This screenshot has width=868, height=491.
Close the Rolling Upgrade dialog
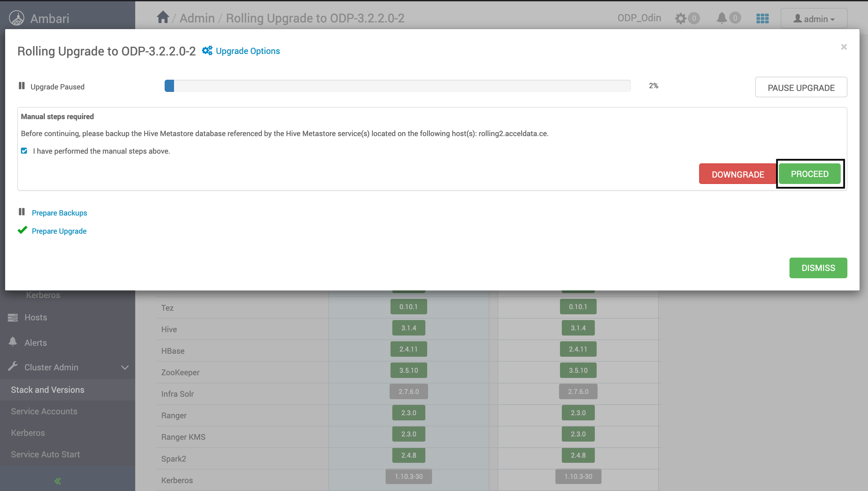click(x=844, y=47)
